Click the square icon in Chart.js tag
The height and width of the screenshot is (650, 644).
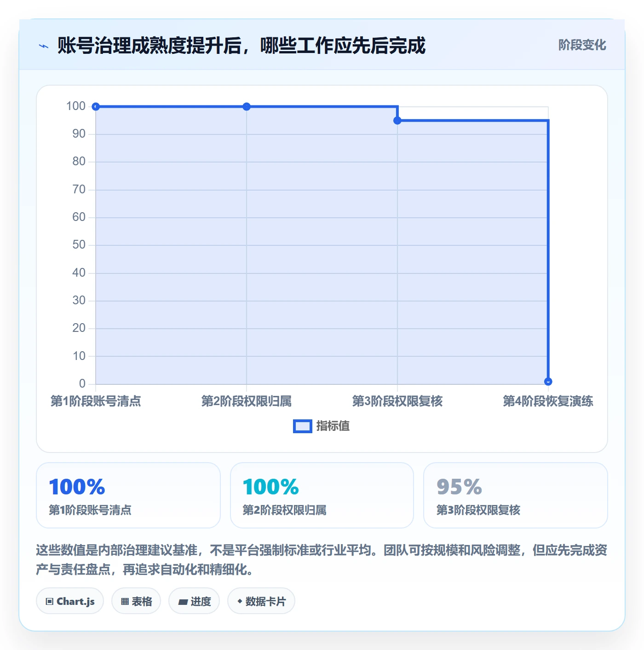50,601
